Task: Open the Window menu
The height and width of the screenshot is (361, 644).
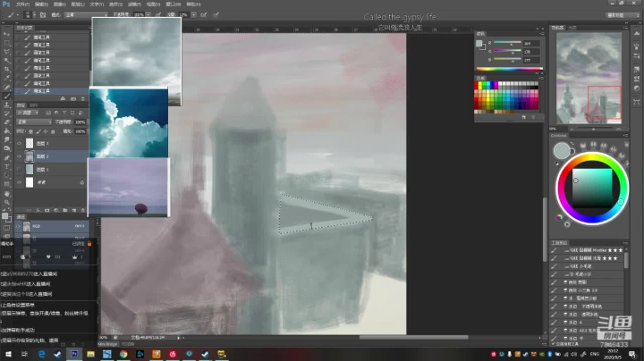Action: (174, 4)
